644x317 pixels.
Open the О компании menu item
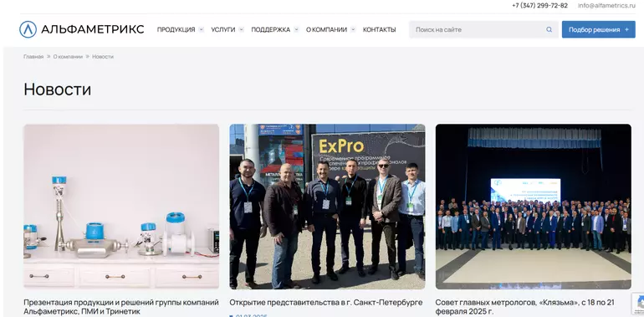pyautogui.click(x=326, y=29)
